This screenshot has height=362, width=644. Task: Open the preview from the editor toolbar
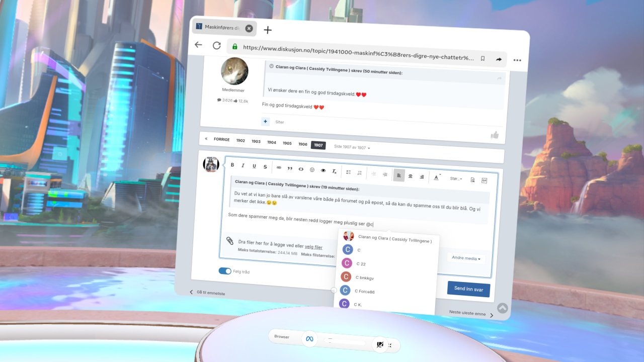(472, 179)
